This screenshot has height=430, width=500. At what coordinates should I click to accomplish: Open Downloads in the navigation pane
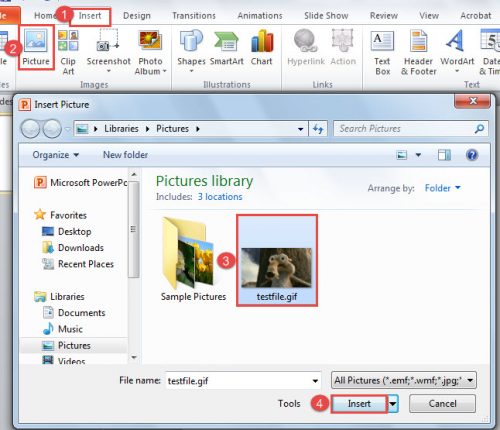(x=73, y=248)
